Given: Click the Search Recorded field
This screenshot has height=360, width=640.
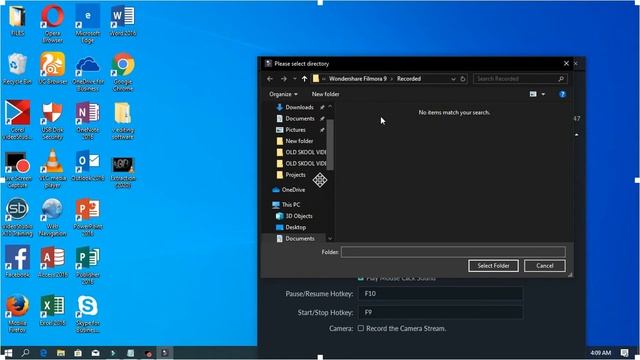Looking at the screenshot, I should coord(520,79).
